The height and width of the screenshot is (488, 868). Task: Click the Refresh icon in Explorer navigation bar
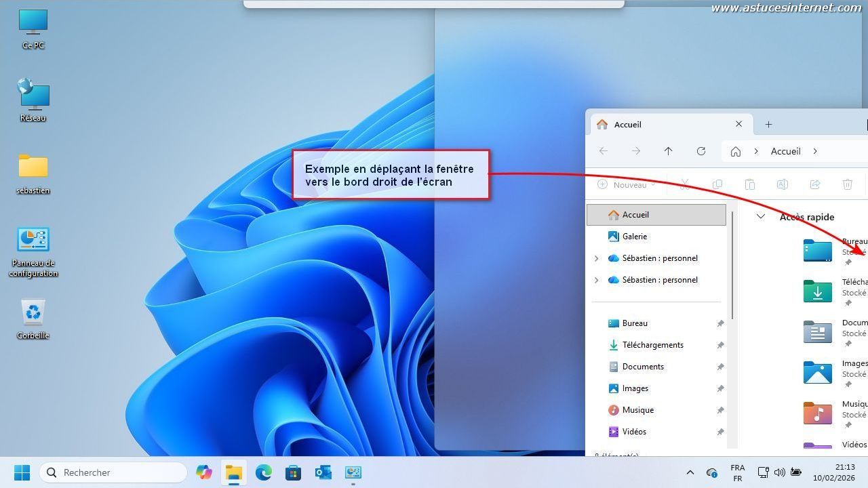[x=701, y=151]
